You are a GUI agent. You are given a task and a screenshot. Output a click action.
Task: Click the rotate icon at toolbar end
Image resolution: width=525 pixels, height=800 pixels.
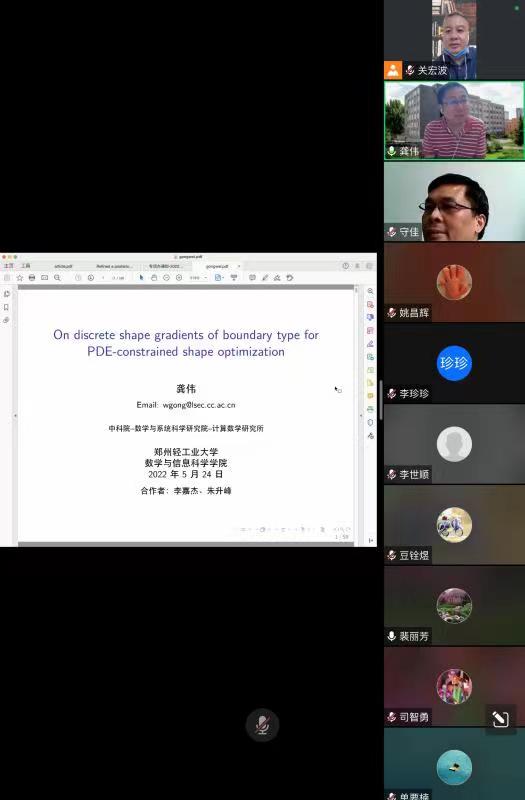pos(290,278)
